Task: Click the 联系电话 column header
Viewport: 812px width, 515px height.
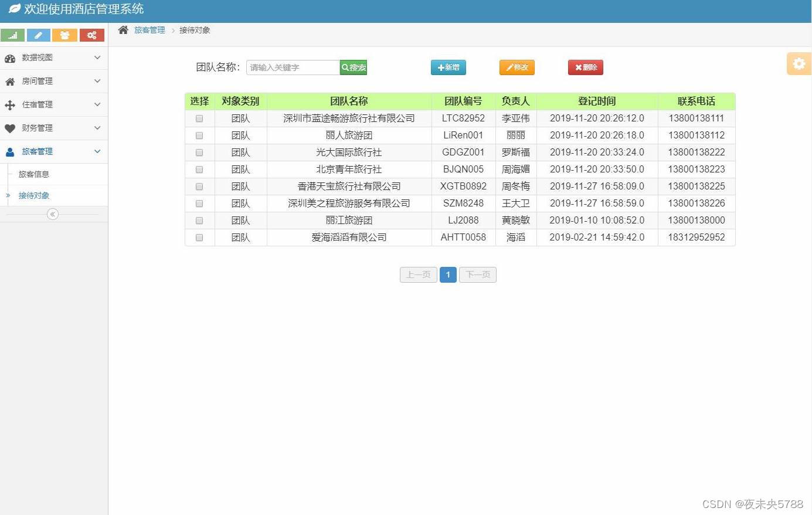Action: pyautogui.click(x=697, y=101)
